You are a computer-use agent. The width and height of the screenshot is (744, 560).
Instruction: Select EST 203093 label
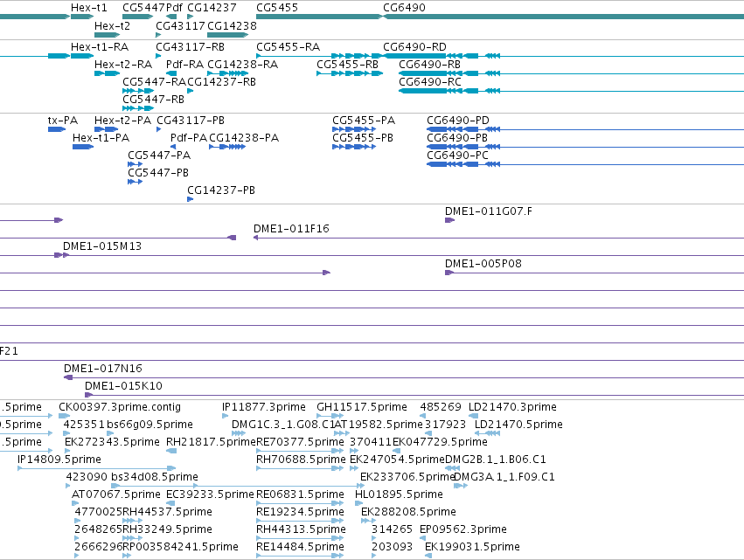click(392, 546)
